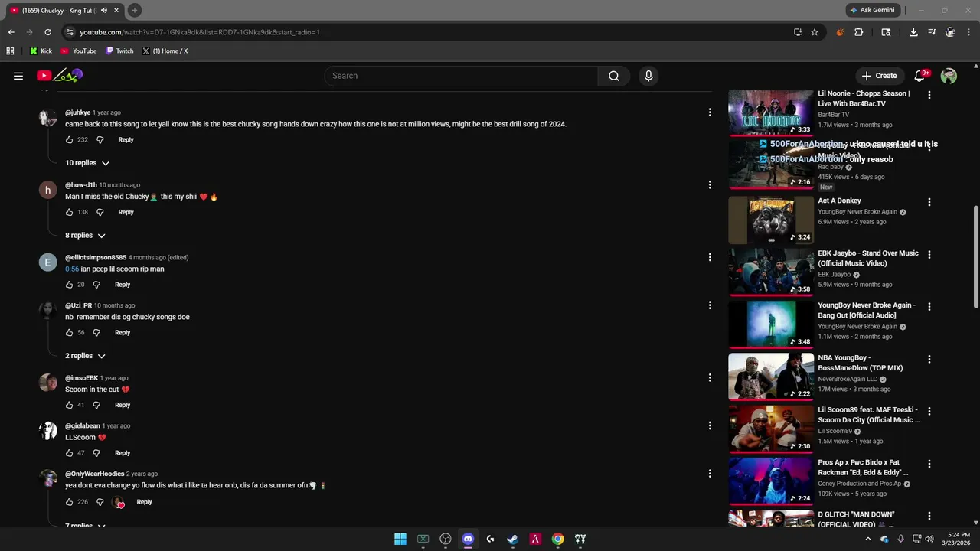Open Chrome apps grid in bookmarks bar
Viewport: 980px width, 551px height.
pyautogui.click(x=10, y=51)
